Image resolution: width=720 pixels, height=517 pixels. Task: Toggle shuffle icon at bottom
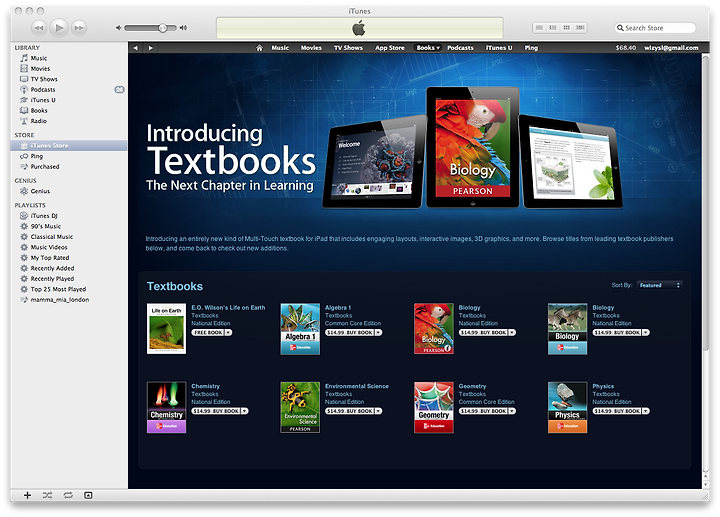click(47, 495)
